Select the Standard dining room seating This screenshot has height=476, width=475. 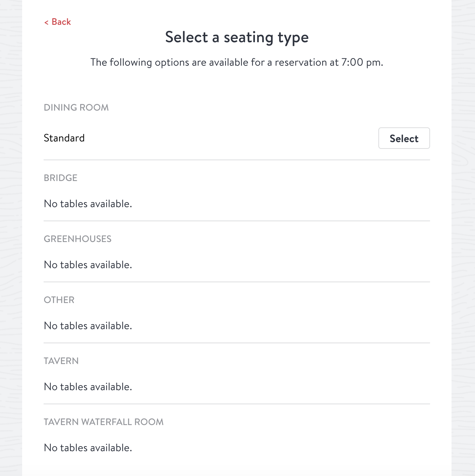[x=404, y=138]
